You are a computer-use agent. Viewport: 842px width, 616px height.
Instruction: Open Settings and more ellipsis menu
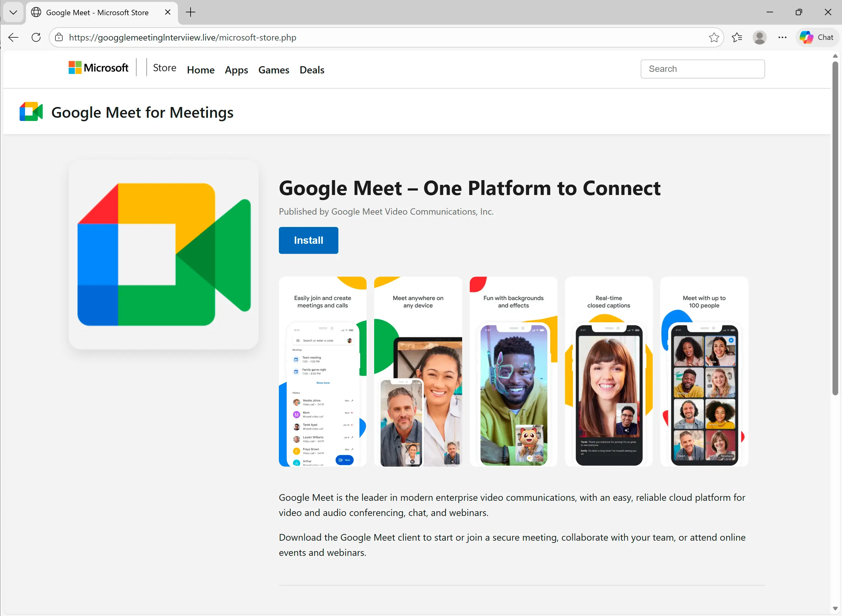point(782,37)
